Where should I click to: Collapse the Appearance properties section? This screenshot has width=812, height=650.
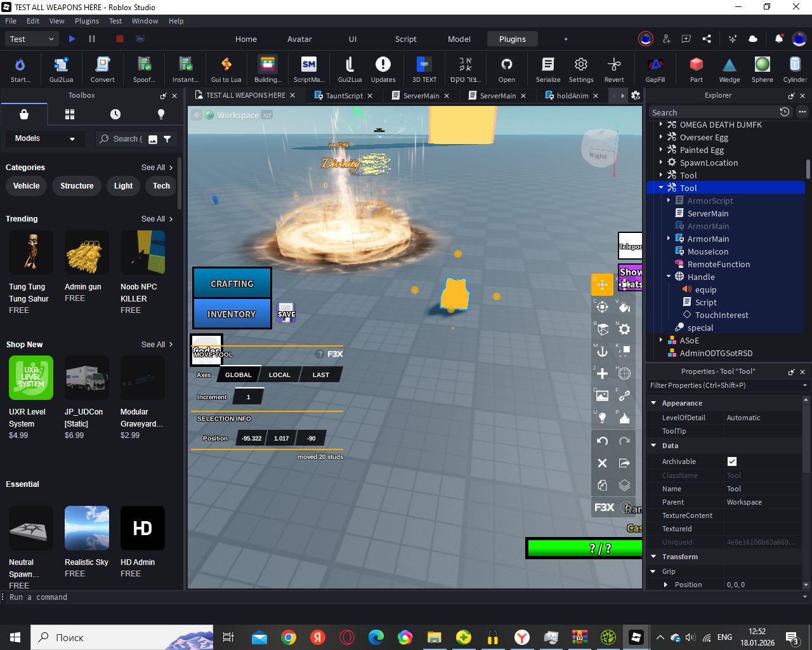point(653,403)
